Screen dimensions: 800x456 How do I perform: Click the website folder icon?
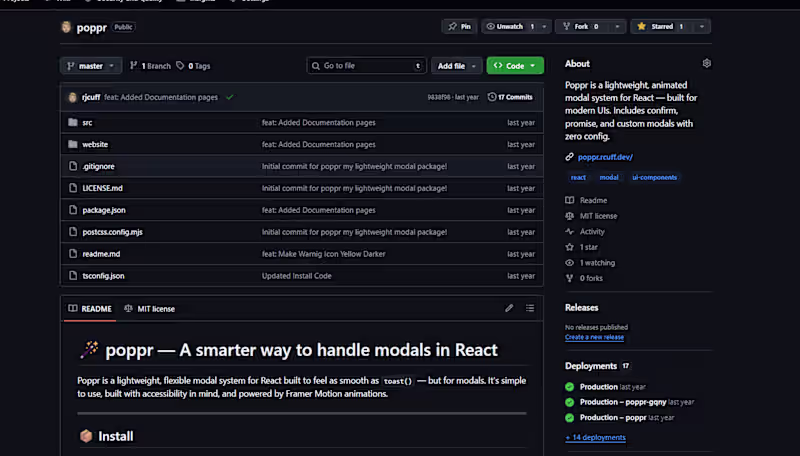click(x=73, y=144)
